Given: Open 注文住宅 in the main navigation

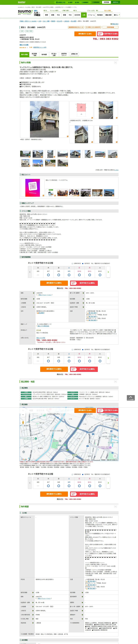Looking at the screenshot, I should tap(77, 15).
